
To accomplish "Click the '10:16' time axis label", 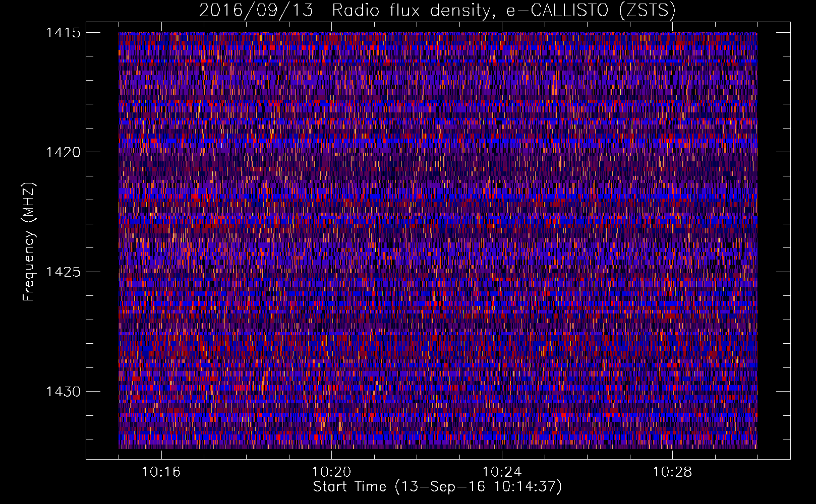I will 161,472.
